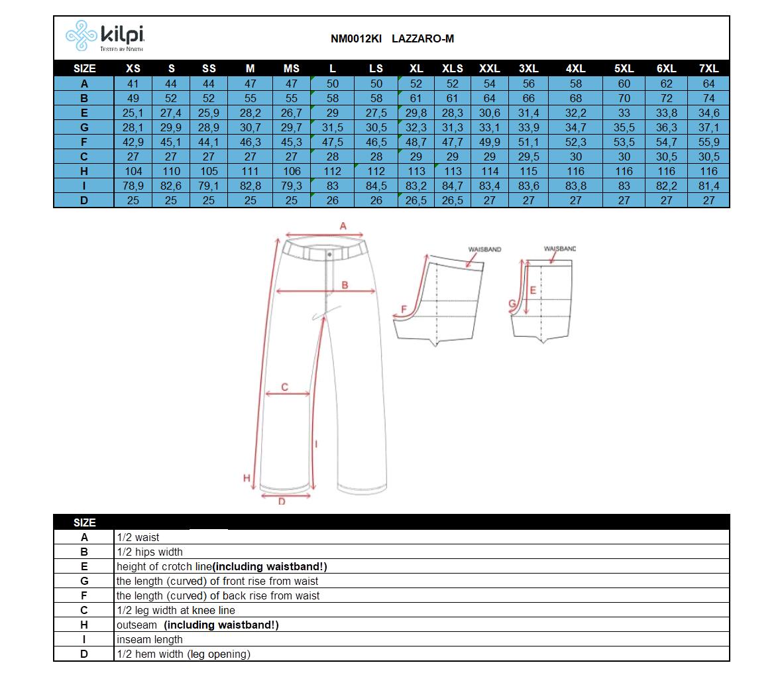Select the '1/2 waist' description
The height and width of the screenshot is (677, 784).
138,537
